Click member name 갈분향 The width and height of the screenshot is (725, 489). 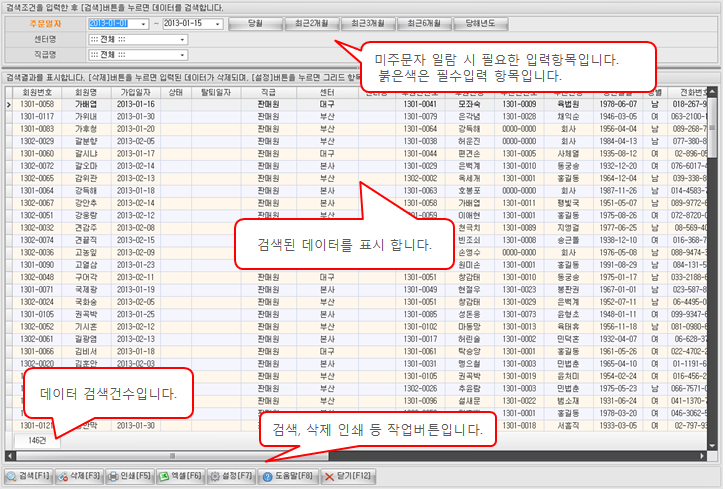[86, 141]
